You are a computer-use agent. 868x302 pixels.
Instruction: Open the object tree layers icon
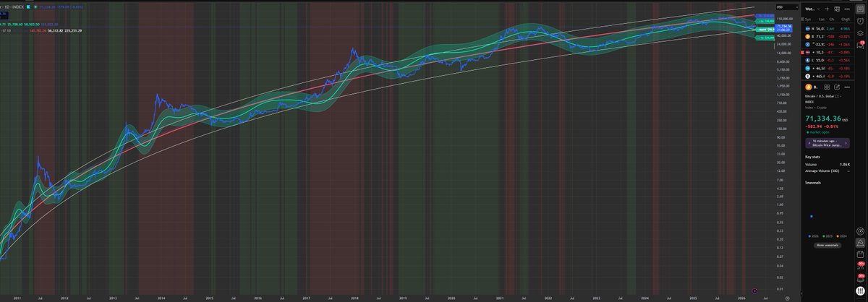(x=859, y=33)
